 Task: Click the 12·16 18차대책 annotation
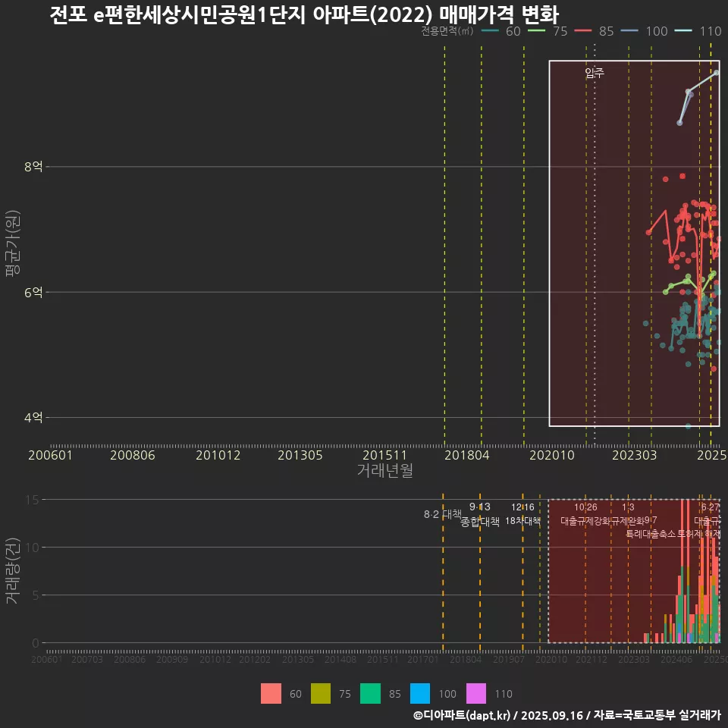(522, 514)
